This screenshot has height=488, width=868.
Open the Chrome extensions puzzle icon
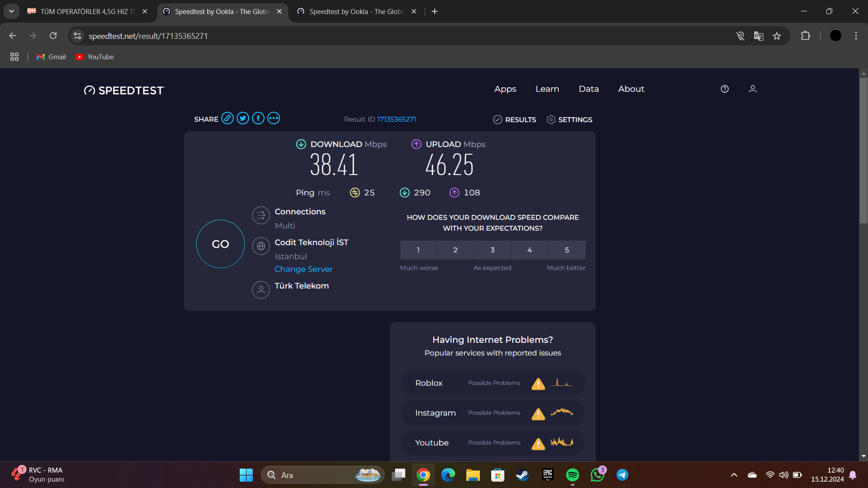806,36
